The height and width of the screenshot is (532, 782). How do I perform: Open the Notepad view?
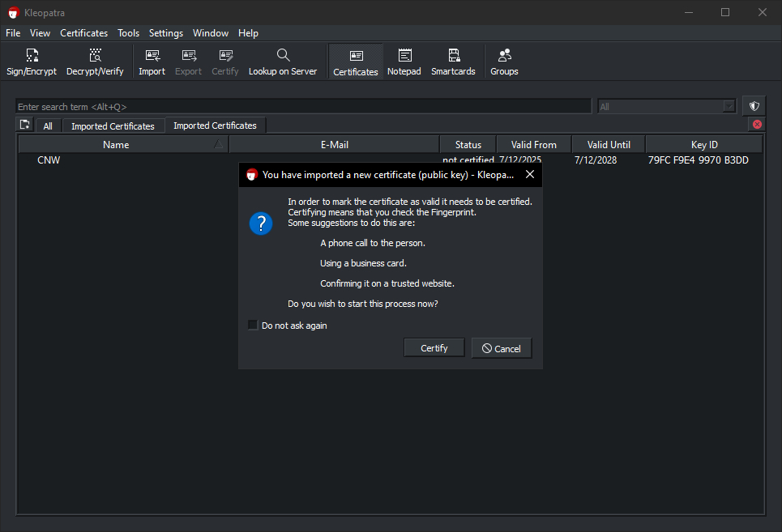(x=404, y=62)
